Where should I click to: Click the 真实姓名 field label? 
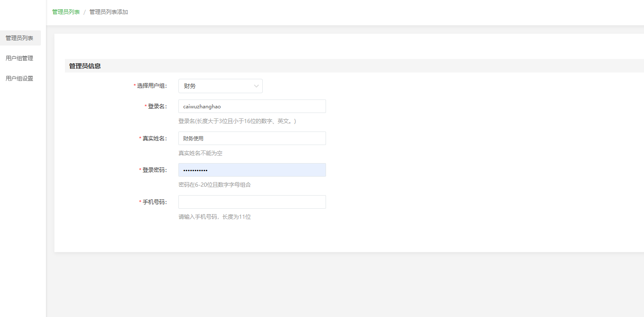coord(154,138)
